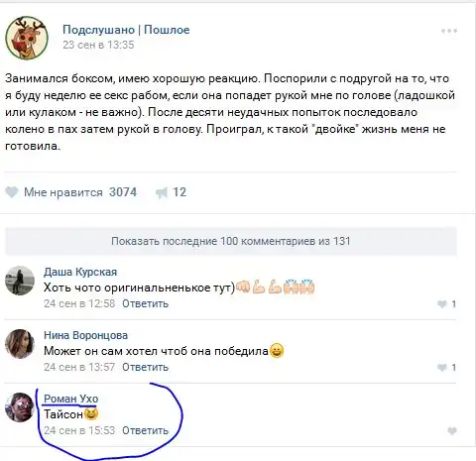
Task: Click the repost megaphone icon
Action: click(x=162, y=192)
